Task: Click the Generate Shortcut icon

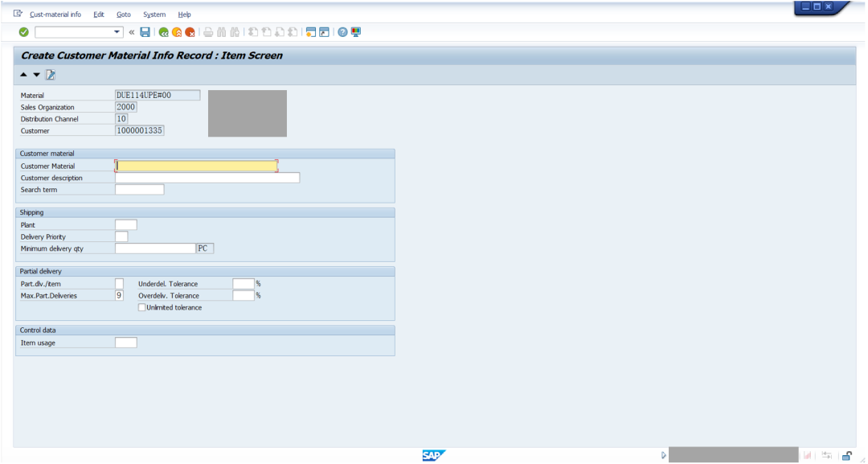Action: (x=325, y=32)
